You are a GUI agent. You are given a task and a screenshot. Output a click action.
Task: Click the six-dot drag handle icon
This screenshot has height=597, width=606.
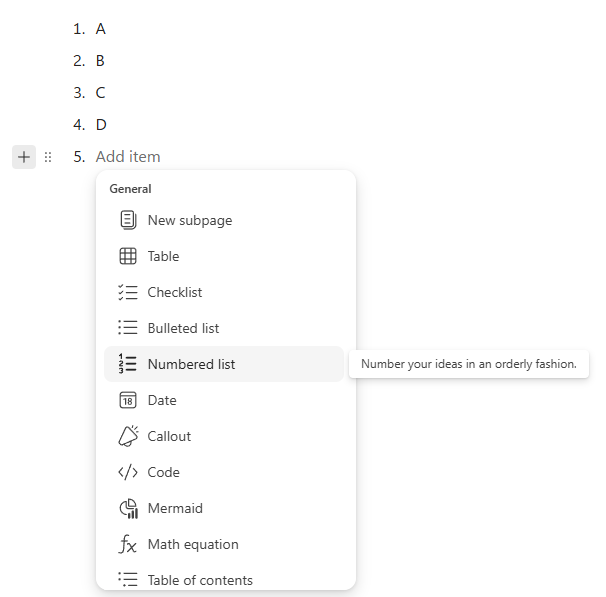coord(48,157)
